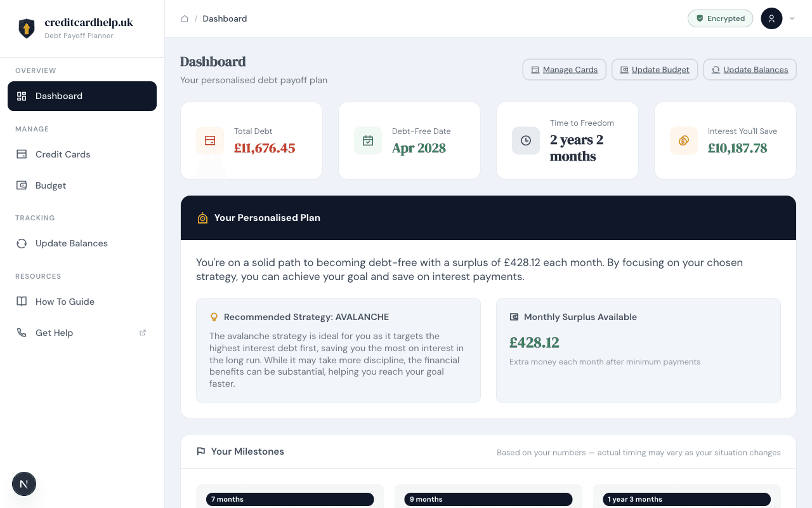The height and width of the screenshot is (508, 812).
Task: Click the coins icon beside Interest You'll Save
Action: click(x=683, y=140)
